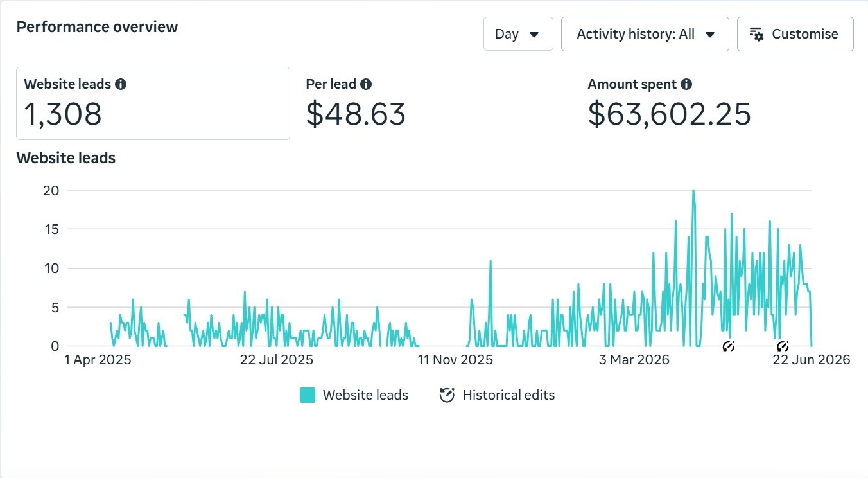Image resolution: width=868 pixels, height=478 pixels.
Task: Click the Performance overview heading
Action: tap(97, 27)
